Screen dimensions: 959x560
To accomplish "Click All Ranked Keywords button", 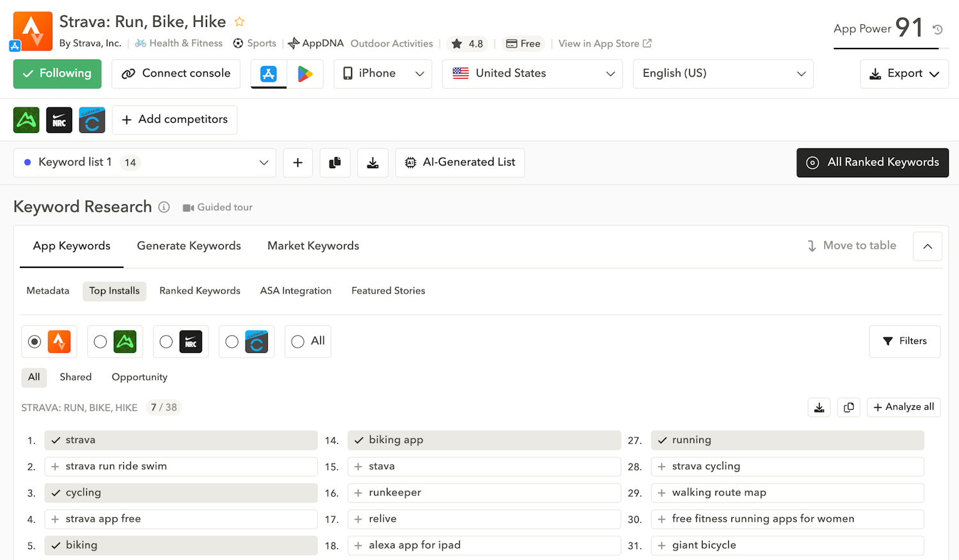I will tap(873, 163).
